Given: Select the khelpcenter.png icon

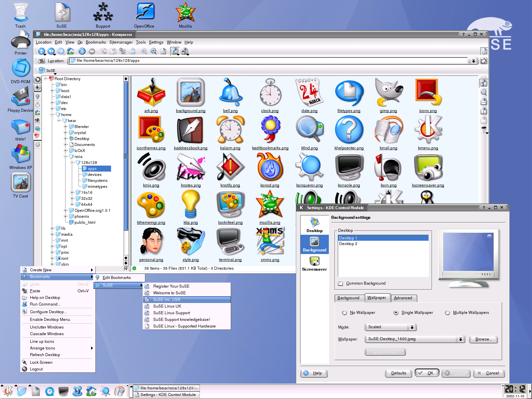Looking at the screenshot, I should 349,133.
